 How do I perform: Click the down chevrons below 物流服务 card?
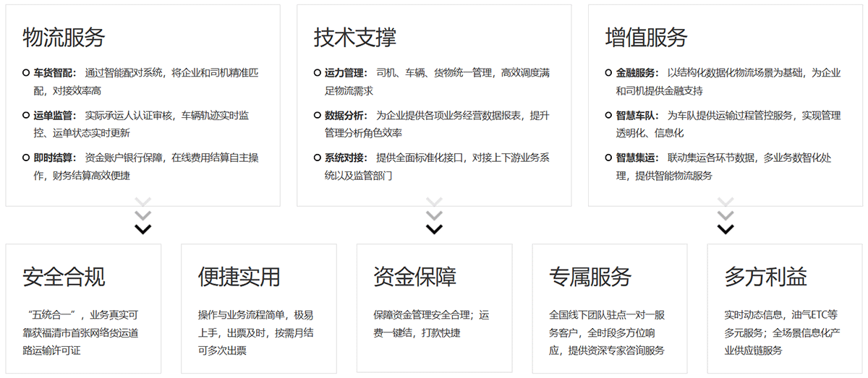(x=143, y=216)
